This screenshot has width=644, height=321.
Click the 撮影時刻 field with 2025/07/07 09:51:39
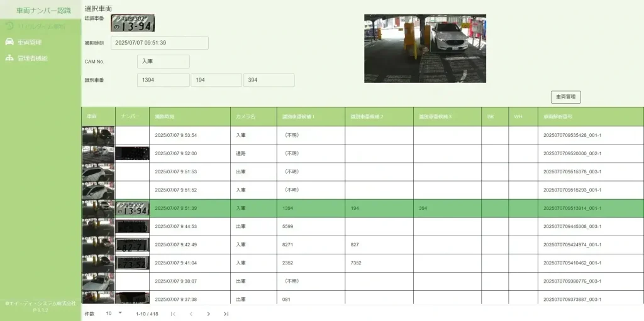point(159,43)
